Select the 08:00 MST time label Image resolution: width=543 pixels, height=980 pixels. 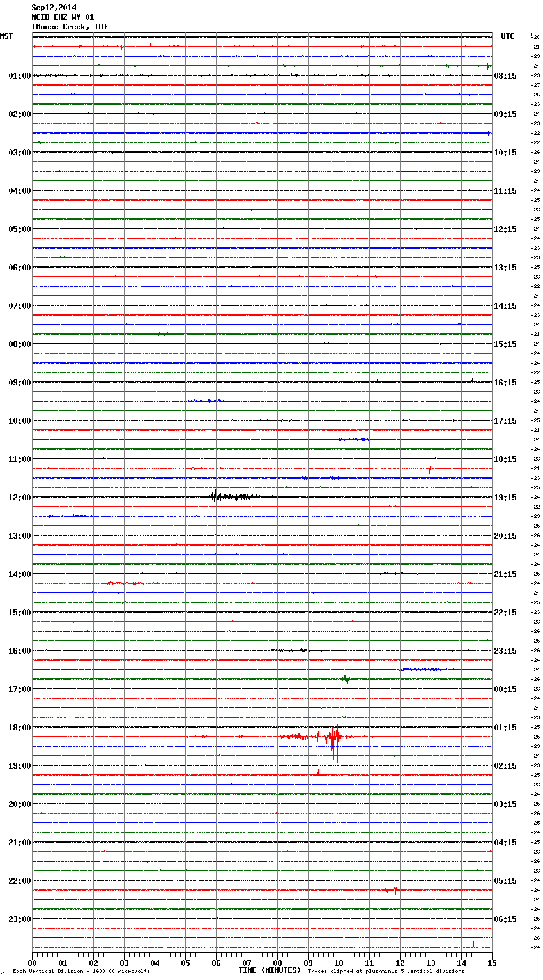20,344
